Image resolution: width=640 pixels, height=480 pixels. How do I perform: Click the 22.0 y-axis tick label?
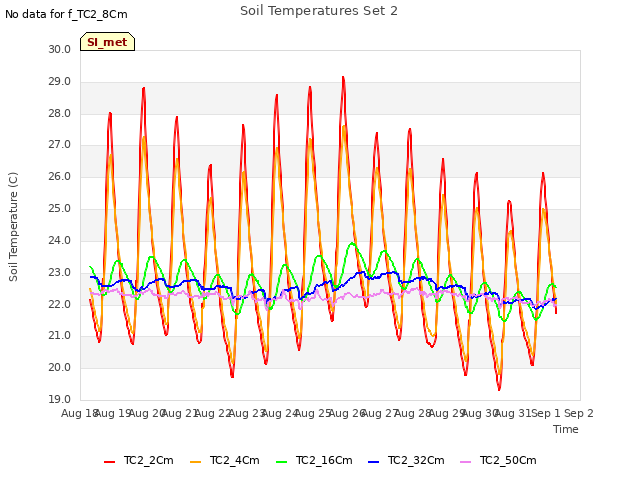tap(60, 304)
